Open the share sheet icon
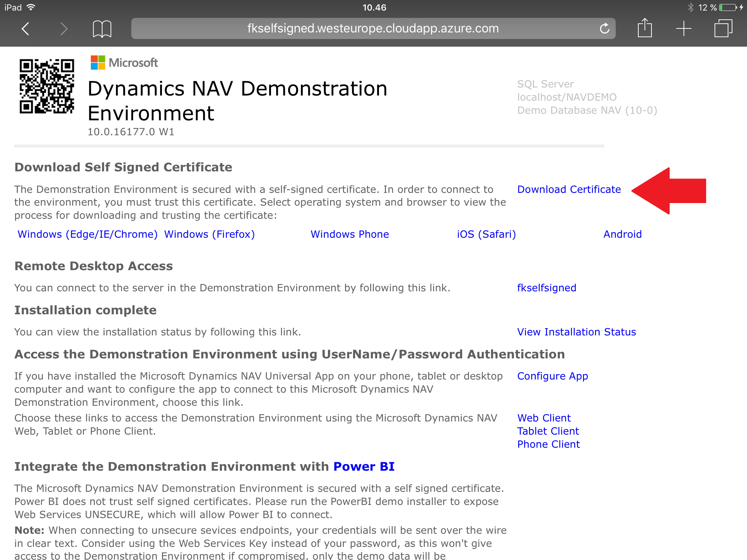747x560 pixels. tap(645, 28)
